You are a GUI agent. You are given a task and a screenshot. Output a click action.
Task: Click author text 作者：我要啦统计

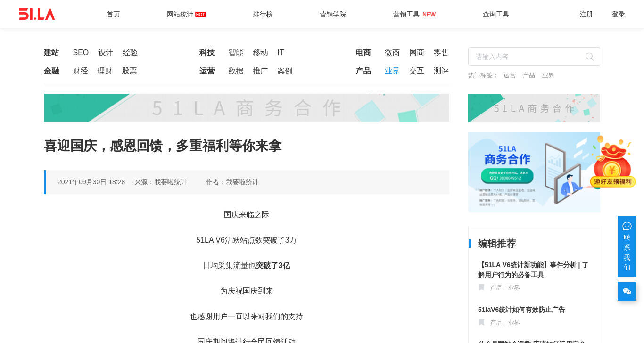[232, 182]
